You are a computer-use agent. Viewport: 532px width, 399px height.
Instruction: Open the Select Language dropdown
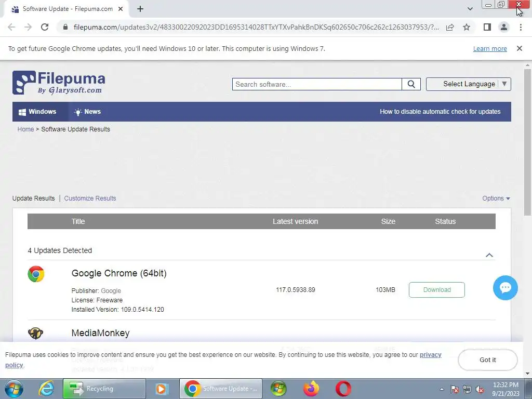click(469, 84)
